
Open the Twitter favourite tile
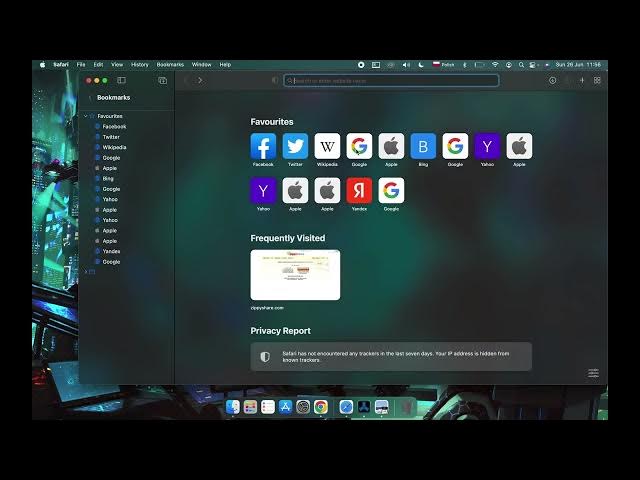pyautogui.click(x=295, y=146)
